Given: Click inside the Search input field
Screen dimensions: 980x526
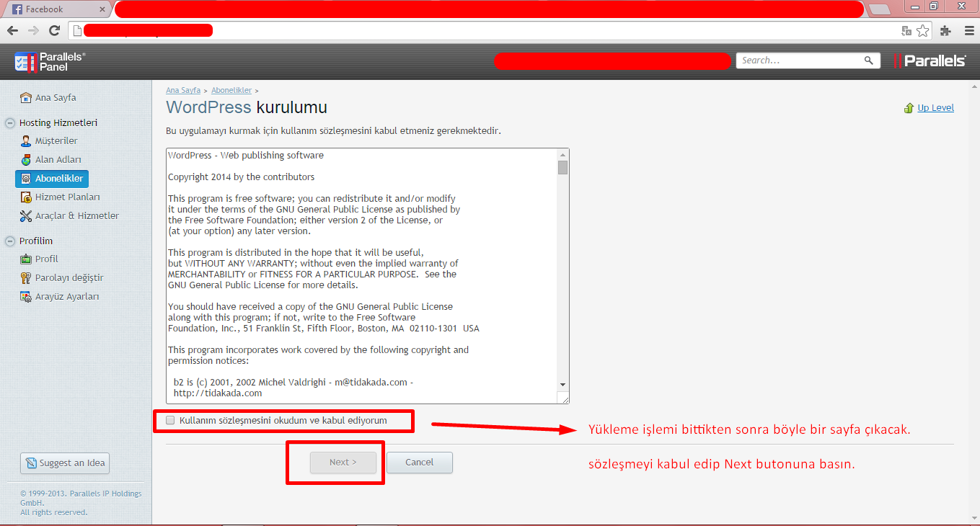Looking at the screenshot, I should coord(800,61).
